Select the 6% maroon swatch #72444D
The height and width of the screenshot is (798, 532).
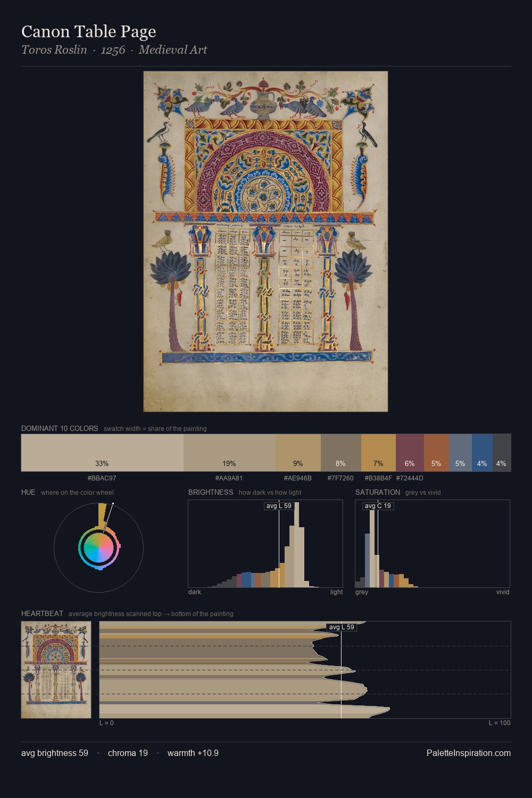[x=410, y=453]
